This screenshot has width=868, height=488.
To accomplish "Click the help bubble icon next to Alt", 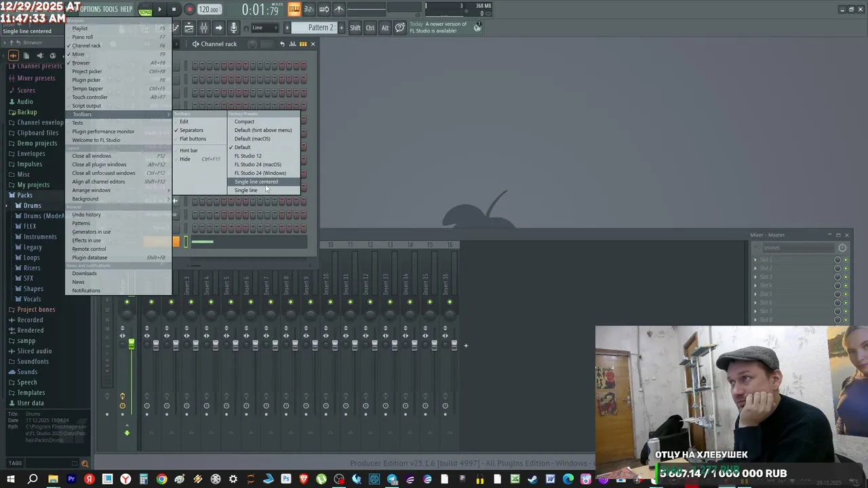I will pos(399,28).
